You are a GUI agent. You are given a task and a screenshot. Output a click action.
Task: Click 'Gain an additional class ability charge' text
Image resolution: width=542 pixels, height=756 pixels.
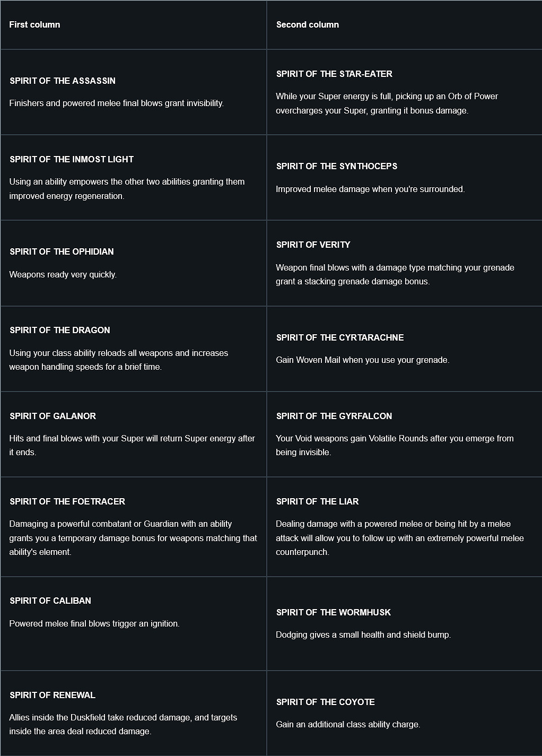[348, 724]
